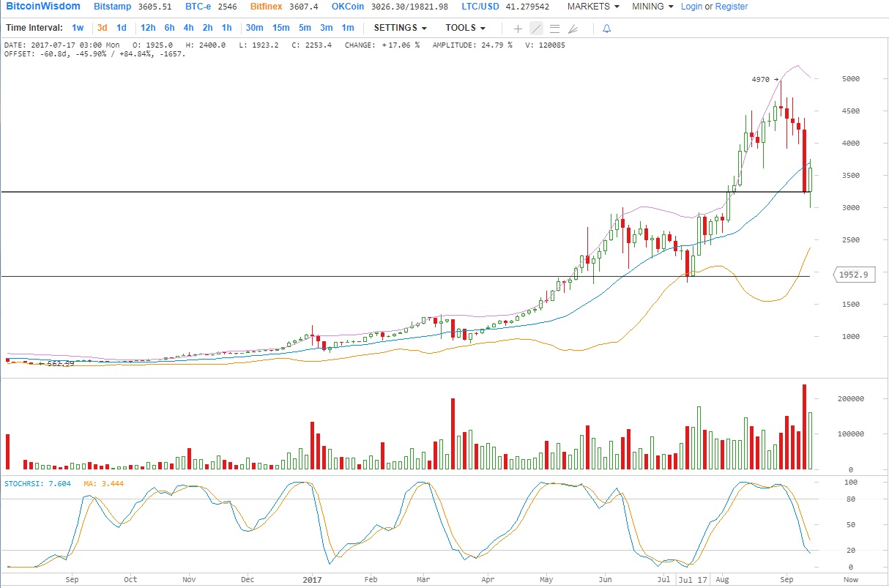Switch time interval to 1d
889x588 pixels.
122,28
